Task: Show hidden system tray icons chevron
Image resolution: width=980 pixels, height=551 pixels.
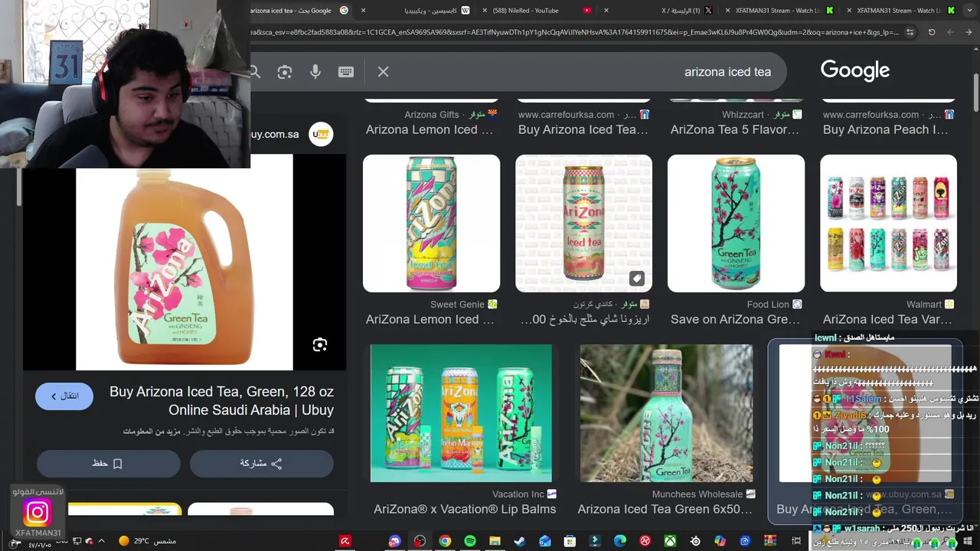Action: point(101,541)
